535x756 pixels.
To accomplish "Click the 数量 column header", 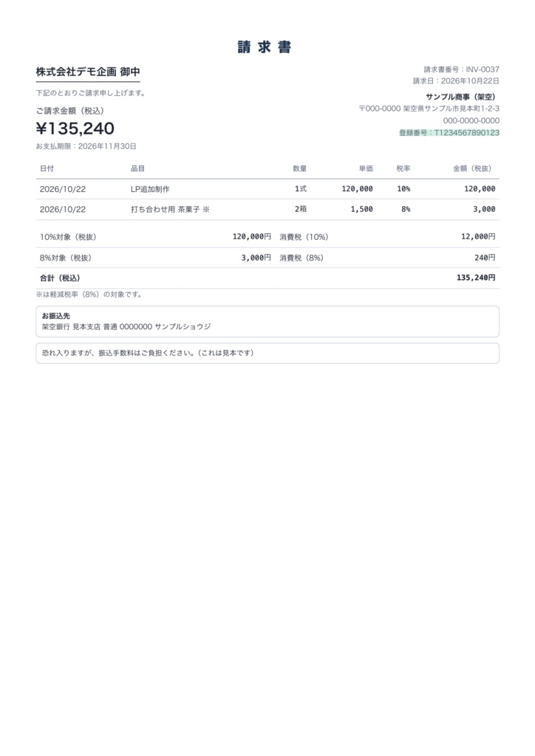I will pyautogui.click(x=299, y=168).
